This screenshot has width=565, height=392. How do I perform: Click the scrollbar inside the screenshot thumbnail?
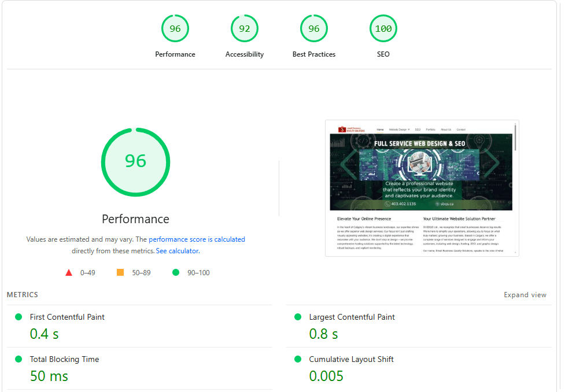[x=516, y=138]
